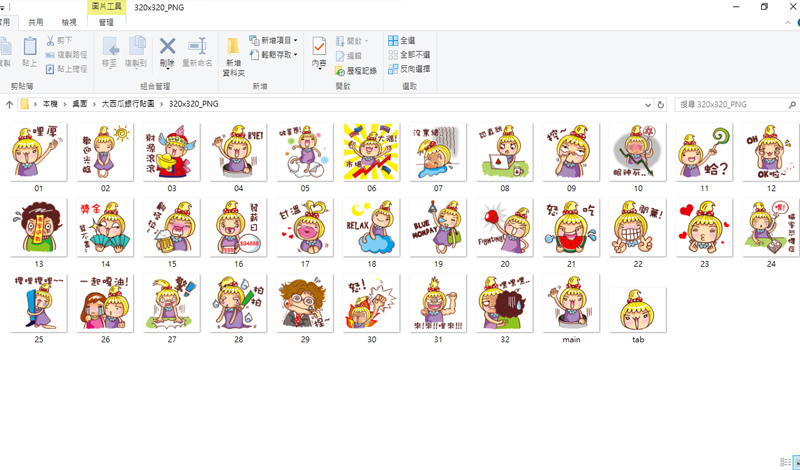Click the 貼上 (Paste) clipboard icon
This screenshot has width=800, height=470.
coord(30,47)
